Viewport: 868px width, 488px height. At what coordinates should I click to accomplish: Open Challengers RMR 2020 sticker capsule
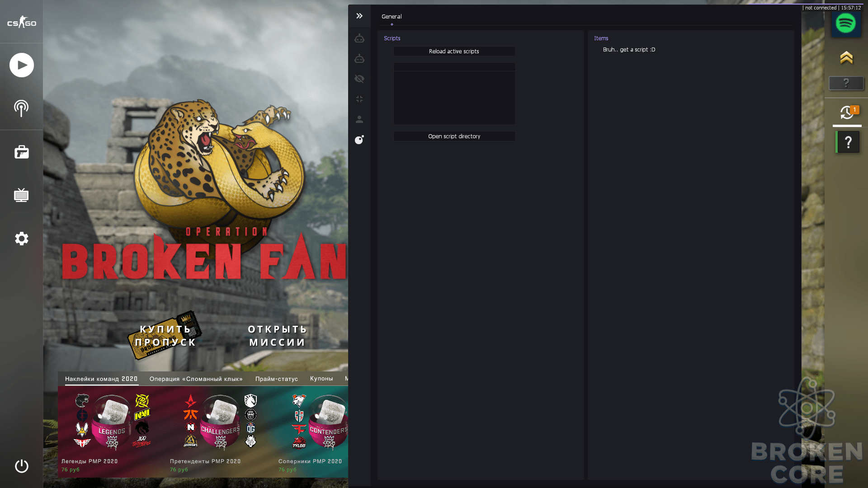pyautogui.click(x=221, y=432)
